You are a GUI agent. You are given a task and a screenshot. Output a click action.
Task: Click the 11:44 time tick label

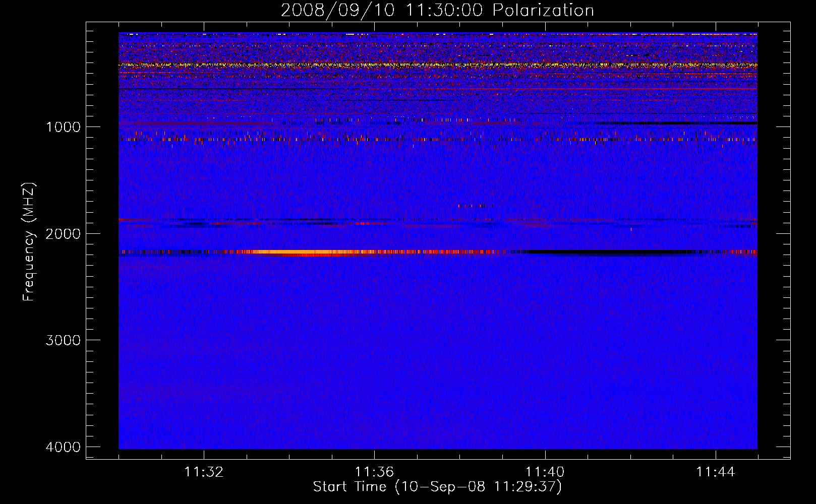(715, 472)
